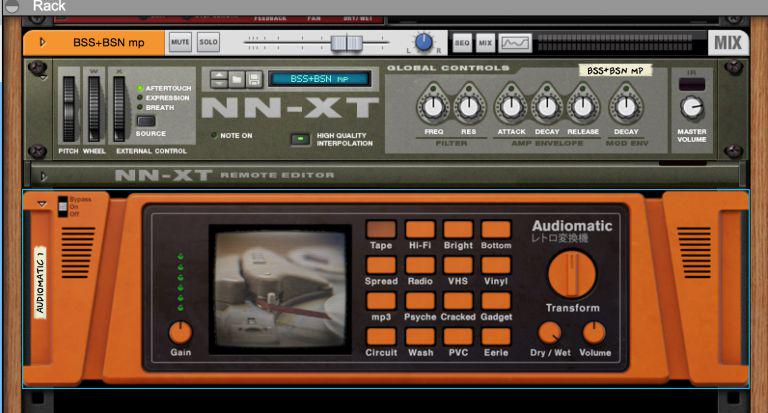Click the Amp Envelope Attack knob
This screenshot has height=413, width=768.
point(511,106)
